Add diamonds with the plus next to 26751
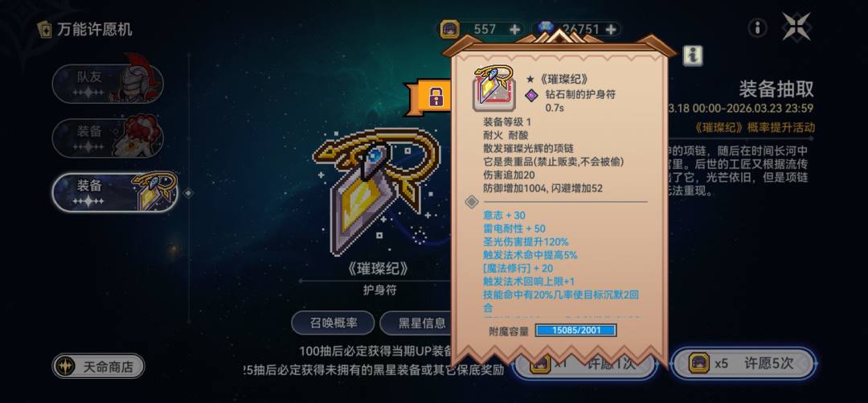This screenshot has width=868, height=403. point(611,30)
